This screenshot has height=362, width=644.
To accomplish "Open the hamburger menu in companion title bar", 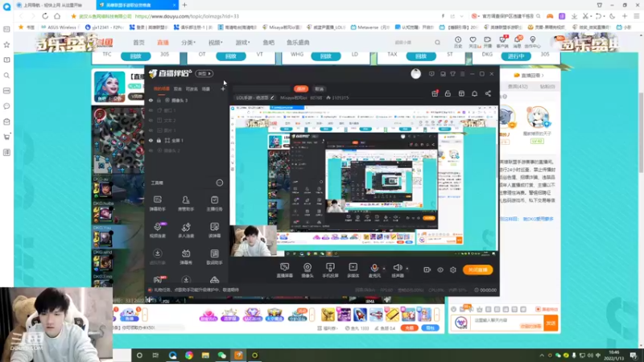I will (x=462, y=74).
